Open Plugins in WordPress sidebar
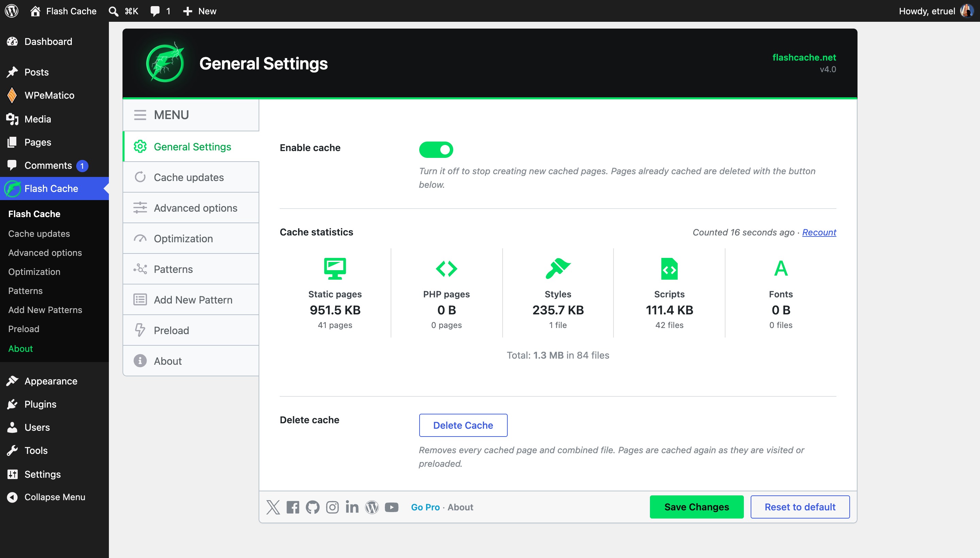 [x=54, y=404]
